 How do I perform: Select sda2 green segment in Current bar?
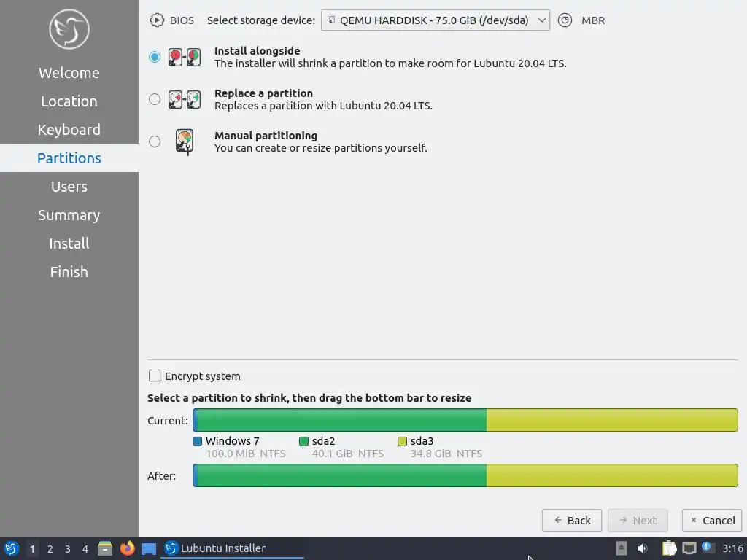[342, 420]
